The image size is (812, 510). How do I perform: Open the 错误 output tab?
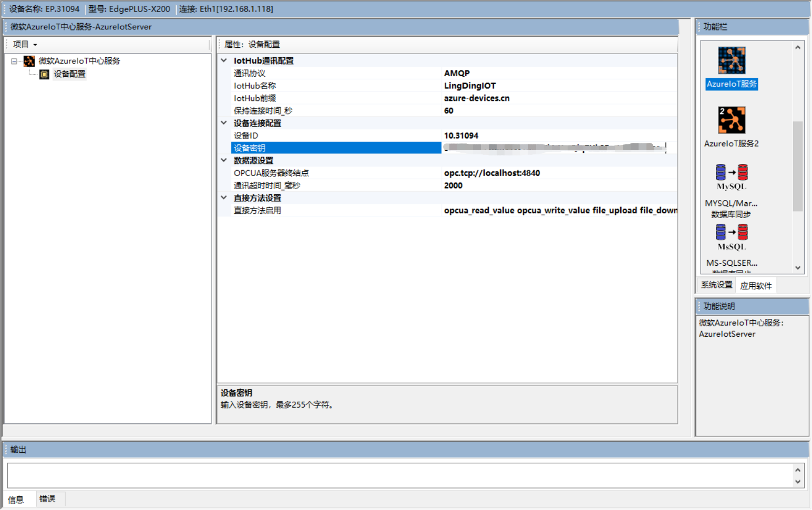coord(47,498)
